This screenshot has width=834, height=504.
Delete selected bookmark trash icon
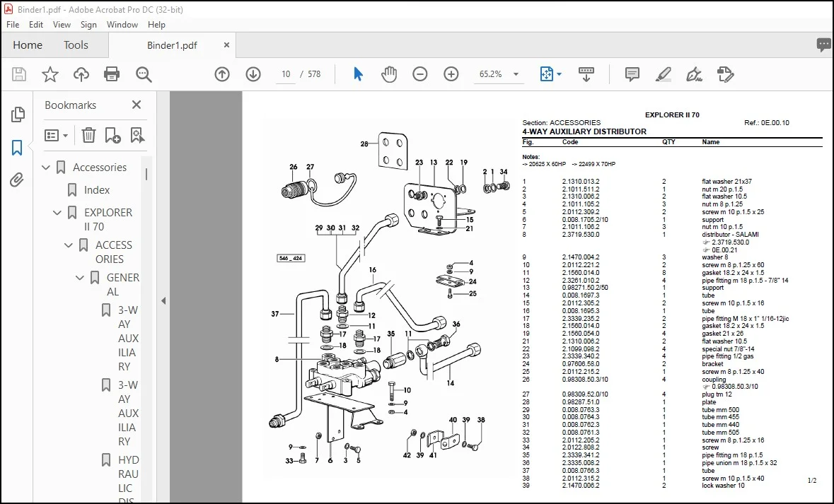[x=89, y=136]
